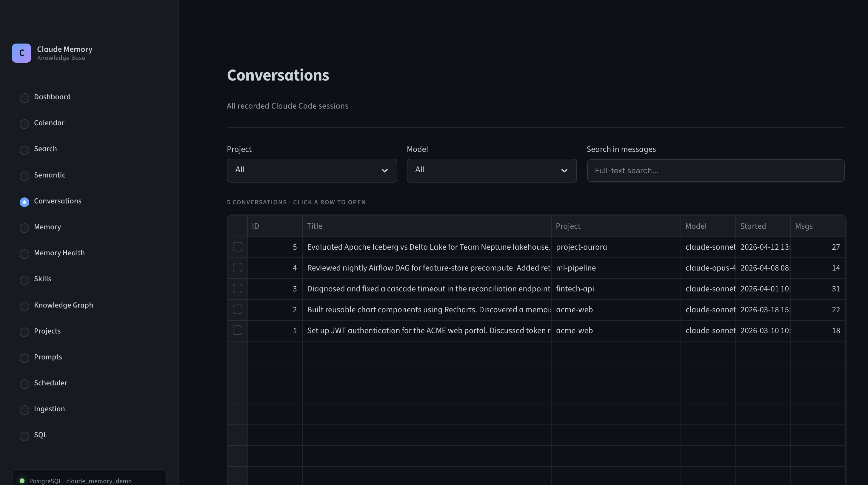
Task: Open the 'Built reusable chart components' conversation
Action: 427,310
